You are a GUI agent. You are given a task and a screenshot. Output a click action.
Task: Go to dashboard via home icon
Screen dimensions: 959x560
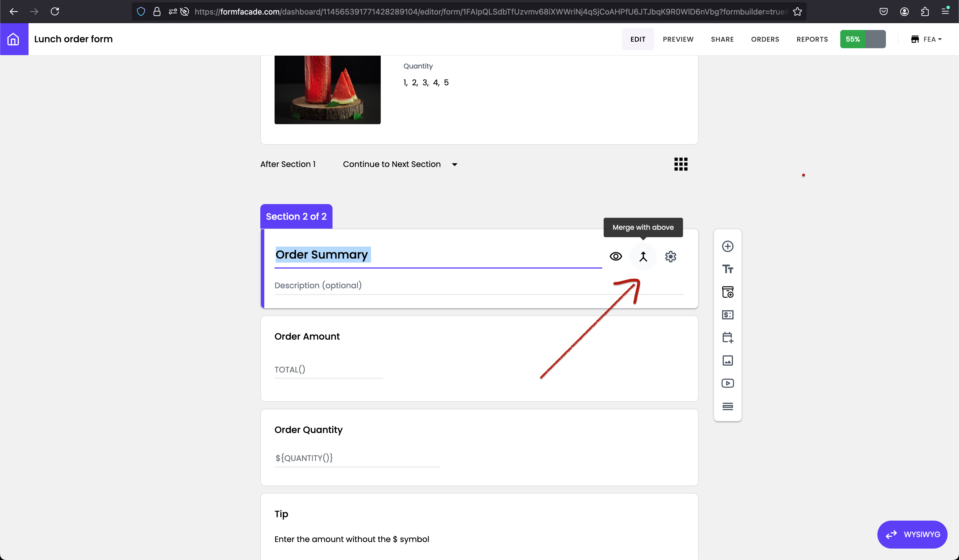click(x=14, y=39)
